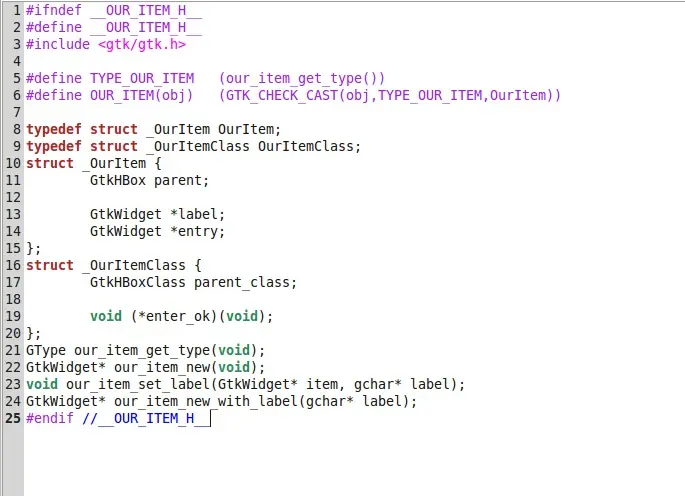685x496 pixels.
Task: Click 'GType' return type on line 21
Action: pyautogui.click(x=46, y=351)
